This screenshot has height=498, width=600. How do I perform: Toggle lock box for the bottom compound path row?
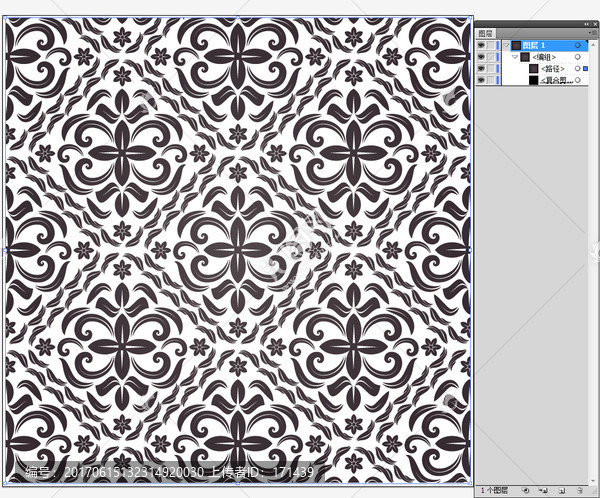coord(491,80)
